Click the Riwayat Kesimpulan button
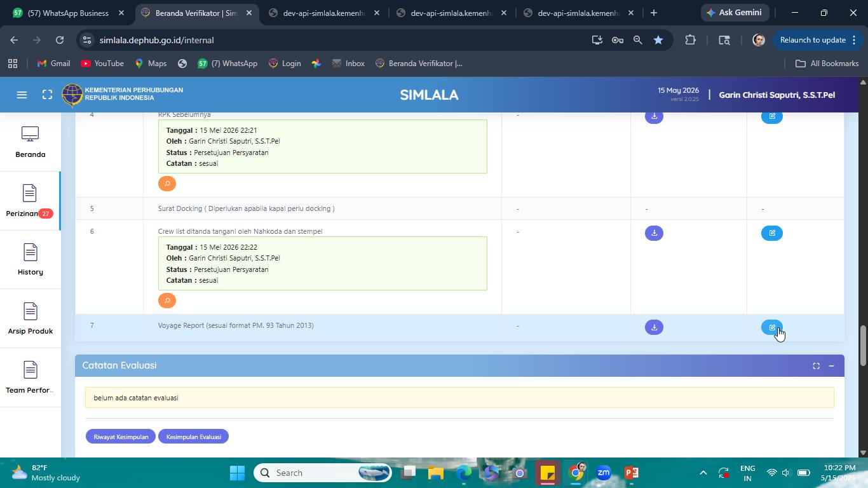 click(x=121, y=437)
